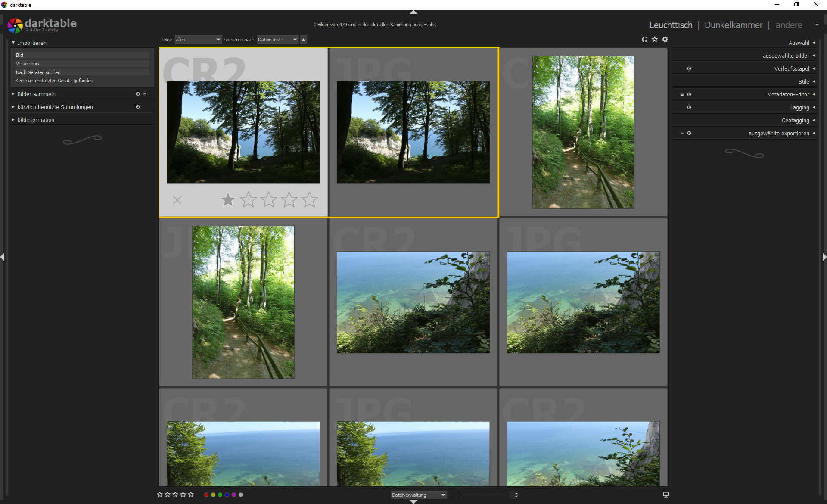Viewport: 827px width, 504px height.
Task: Reverse sort order with arrow button
Action: coord(304,40)
